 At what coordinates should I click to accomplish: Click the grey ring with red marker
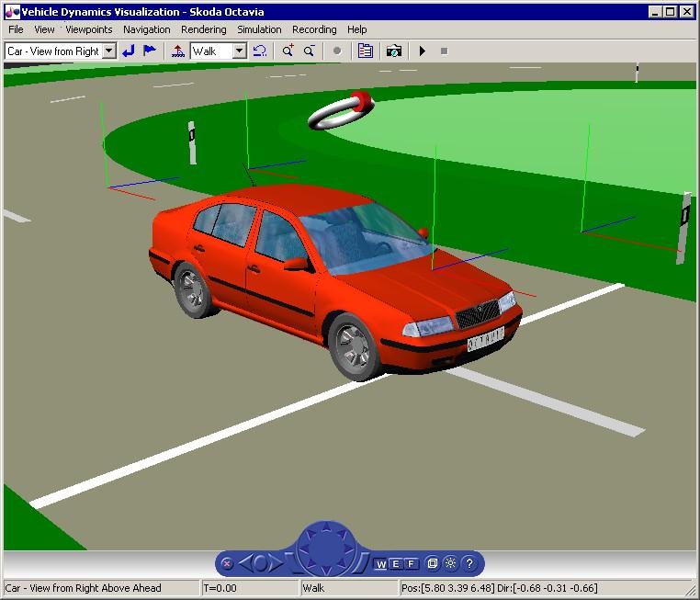click(x=341, y=110)
